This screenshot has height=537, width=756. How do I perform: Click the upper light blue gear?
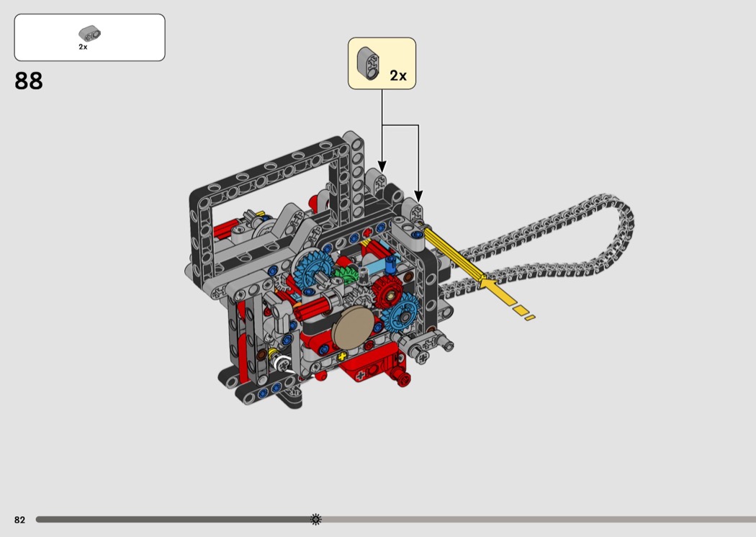(310, 271)
